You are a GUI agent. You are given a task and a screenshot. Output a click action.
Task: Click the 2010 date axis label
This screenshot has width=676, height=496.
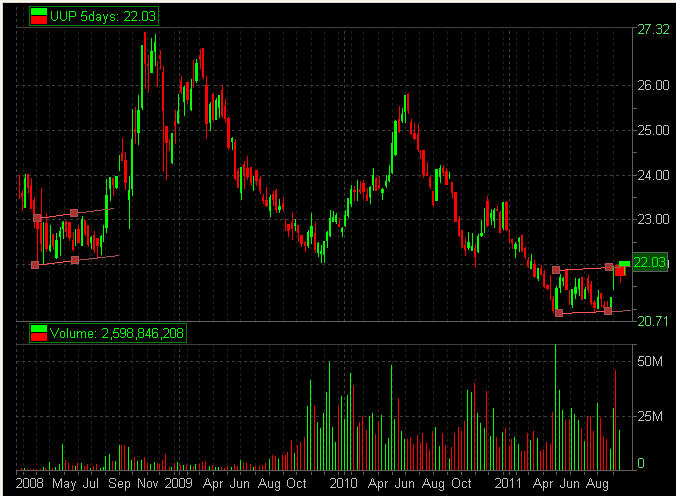click(344, 483)
